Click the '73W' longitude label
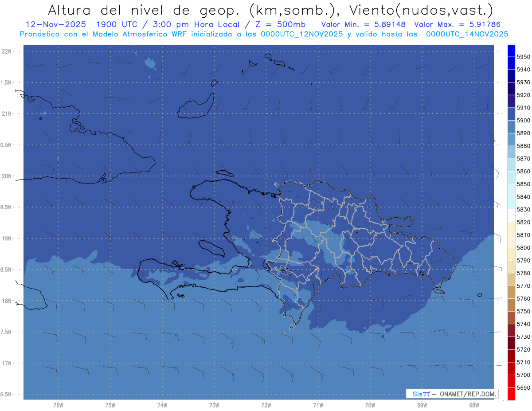The width and height of the screenshot is (532, 411). pyautogui.click(x=214, y=405)
